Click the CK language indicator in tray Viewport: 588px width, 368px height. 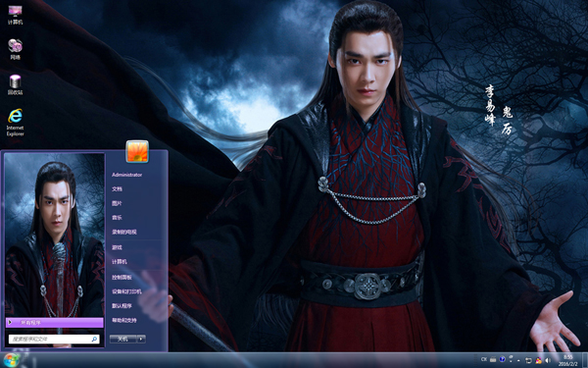[484, 359]
